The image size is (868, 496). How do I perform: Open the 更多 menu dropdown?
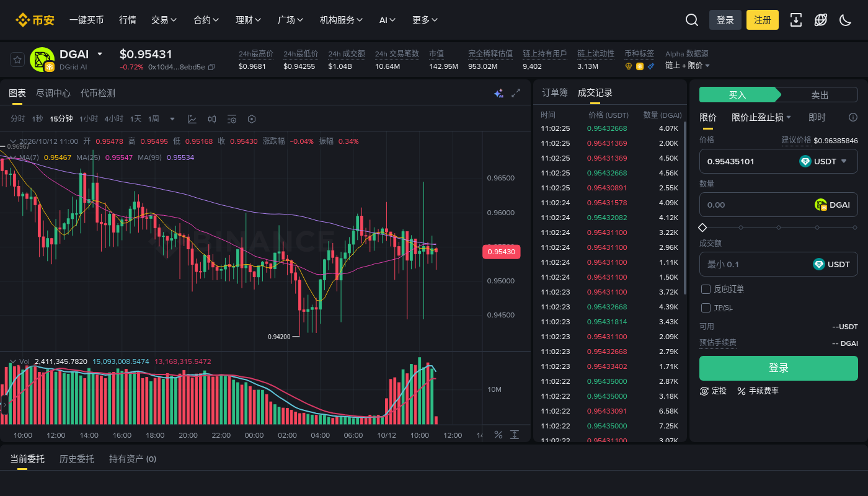[x=425, y=20]
